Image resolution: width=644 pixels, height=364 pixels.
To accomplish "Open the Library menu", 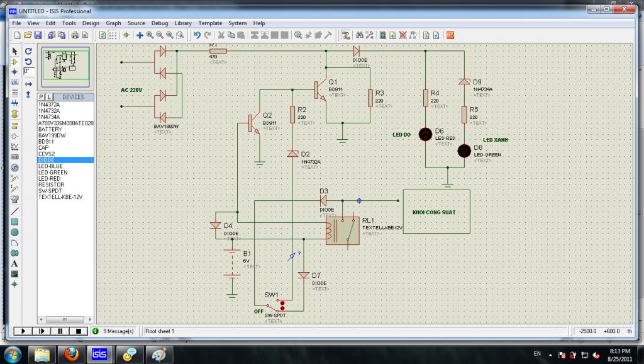I will point(183,23).
